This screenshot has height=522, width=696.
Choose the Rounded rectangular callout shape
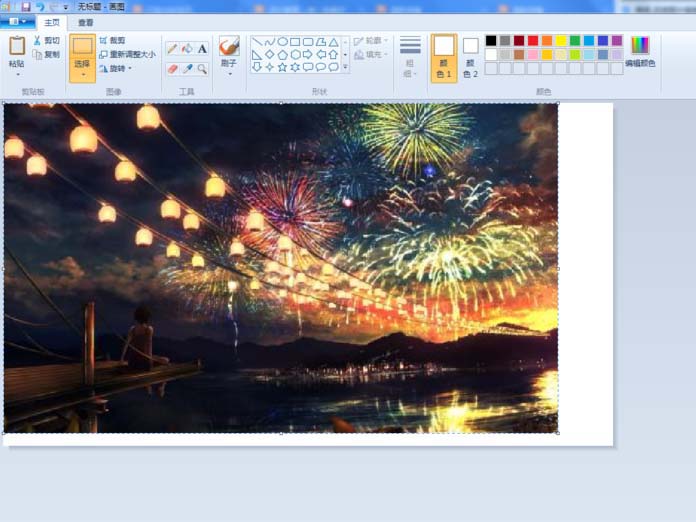[x=308, y=67]
